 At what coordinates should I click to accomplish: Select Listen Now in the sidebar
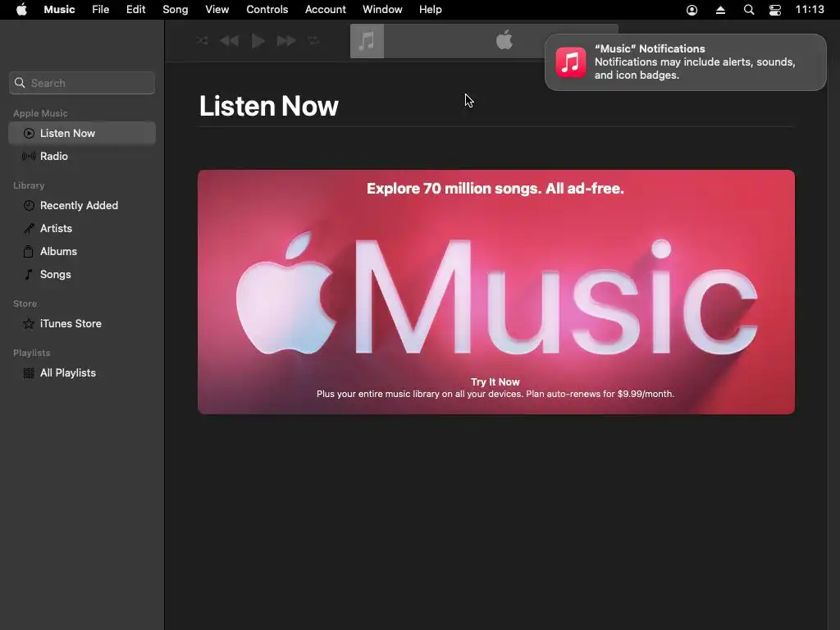click(x=82, y=134)
